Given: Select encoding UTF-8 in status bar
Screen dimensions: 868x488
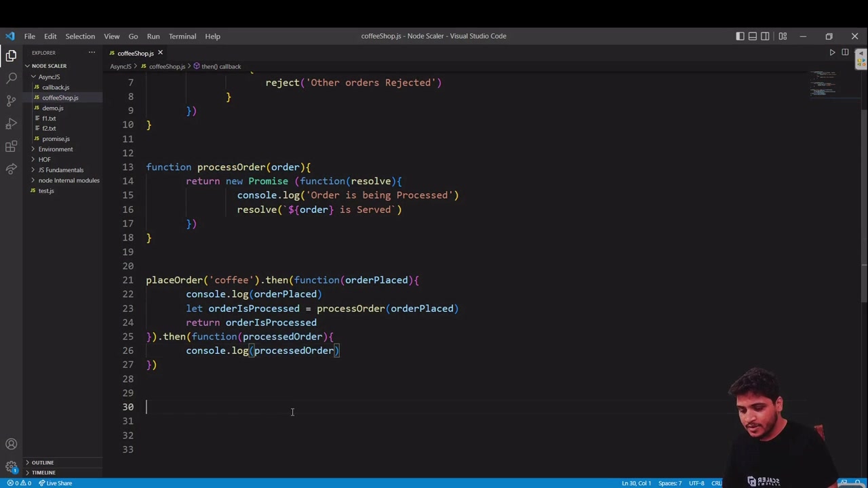Looking at the screenshot, I should 696,483.
